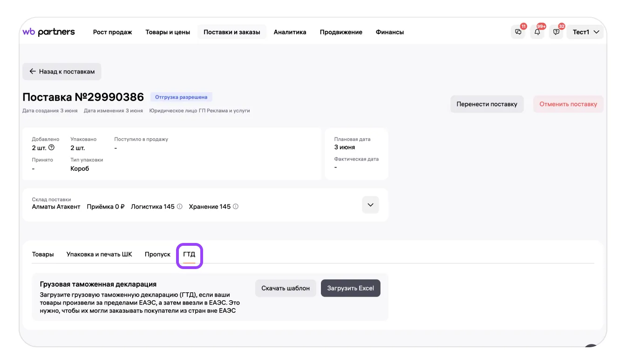The image size is (626, 364).
Task: Open the Поставки и заказы menu
Action: pos(231,32)
